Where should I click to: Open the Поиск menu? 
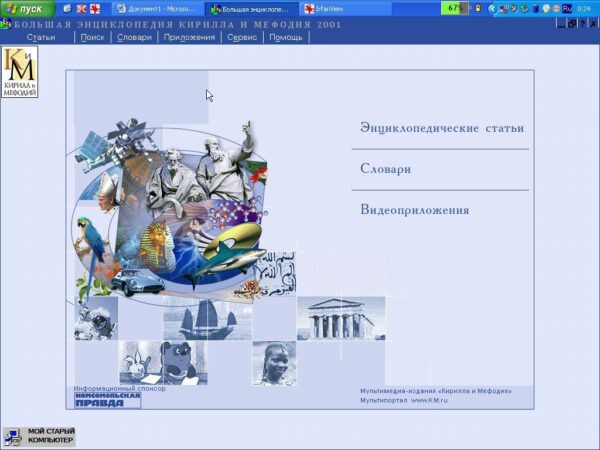coord(92,37)
